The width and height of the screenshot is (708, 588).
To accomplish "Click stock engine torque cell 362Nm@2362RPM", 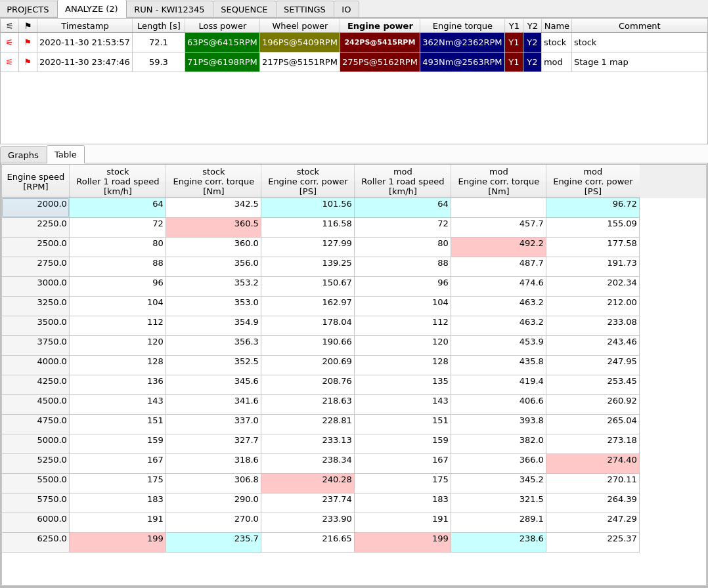I will [x=462, y=43].
